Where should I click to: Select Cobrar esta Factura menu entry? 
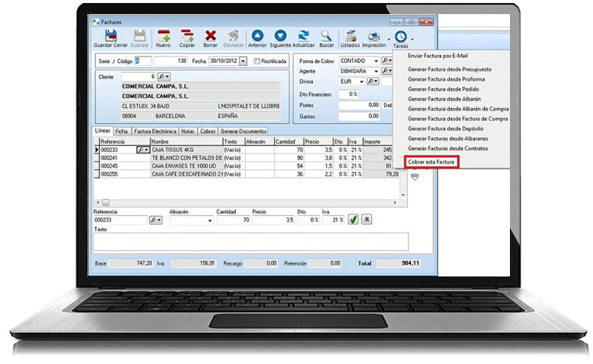point(433,161)
